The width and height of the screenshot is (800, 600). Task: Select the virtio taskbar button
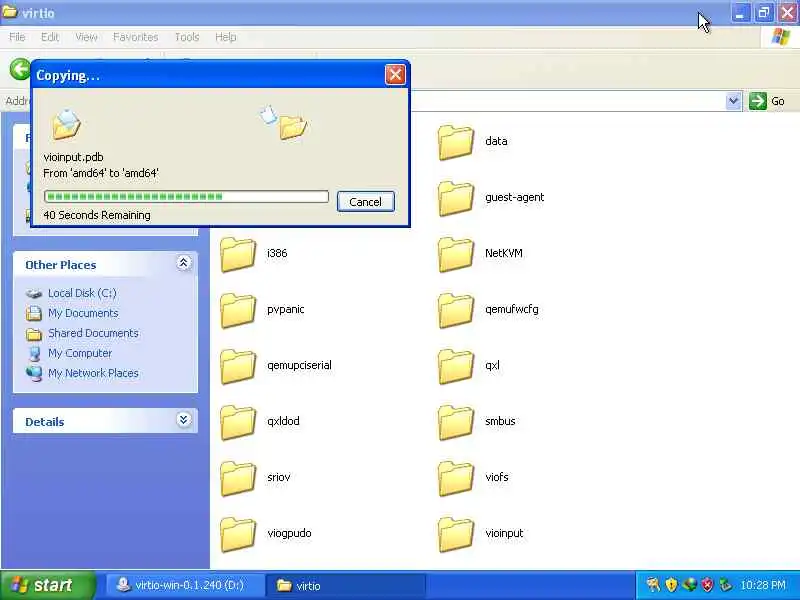click(x=346, y=585)
